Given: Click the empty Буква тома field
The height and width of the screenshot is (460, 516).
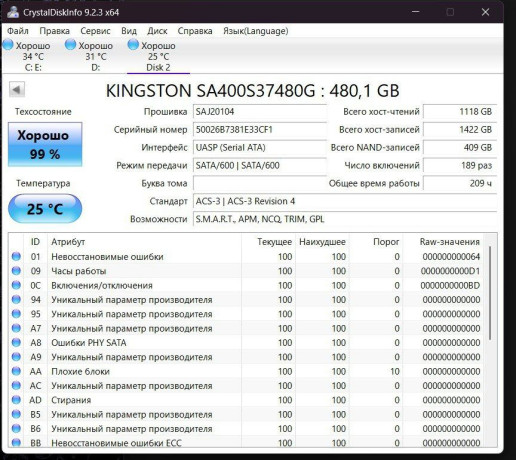Looking at the screenshot, I should click(x=260, y=183).
